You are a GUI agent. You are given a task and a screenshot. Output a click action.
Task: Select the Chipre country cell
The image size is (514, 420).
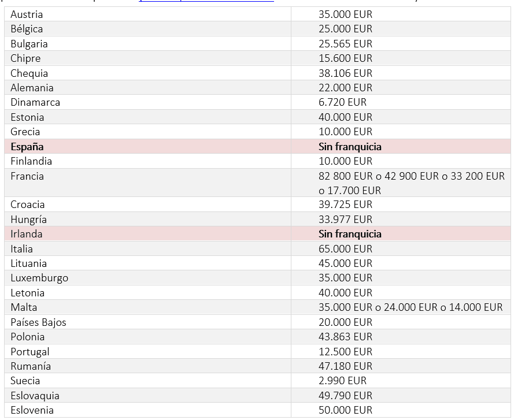[x=25, y=58]
